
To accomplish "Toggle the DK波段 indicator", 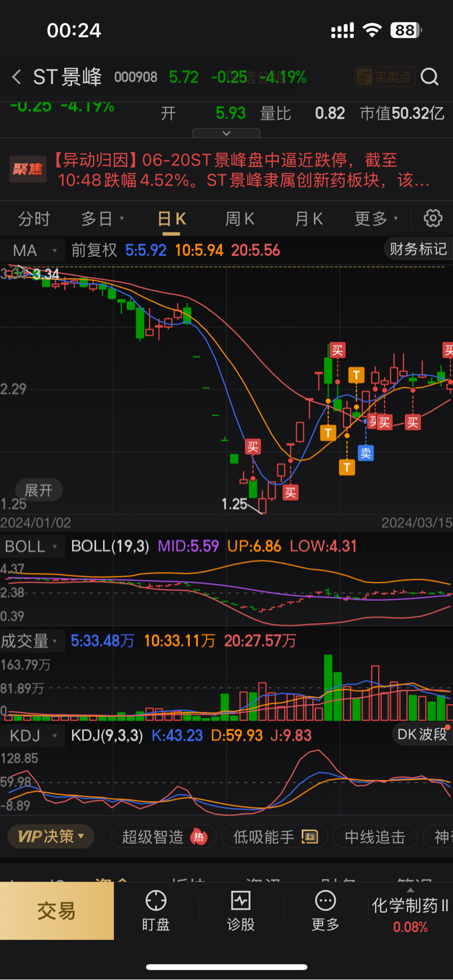I will tap(422, 734).
